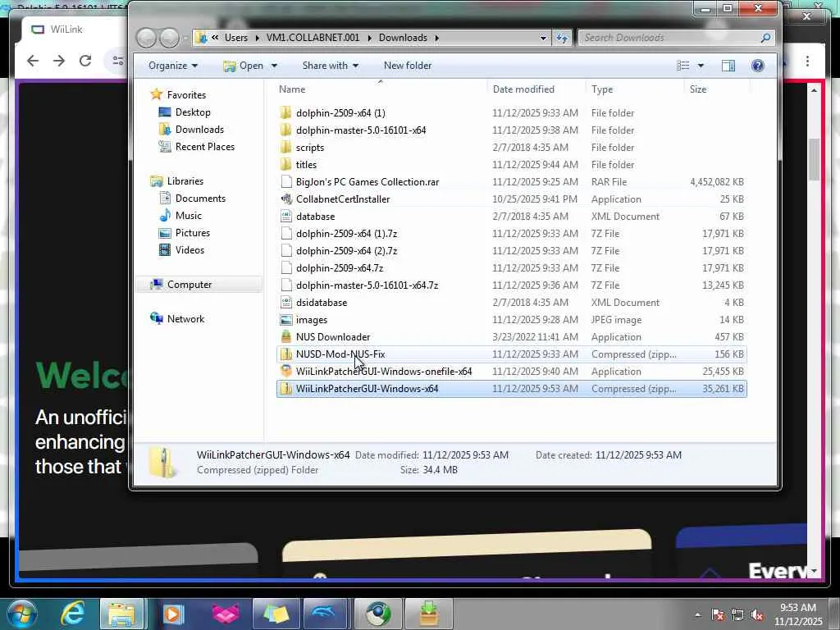Show hidden tray icons arrow
Viewport: 840px width, 630px height.
[698, 614]
